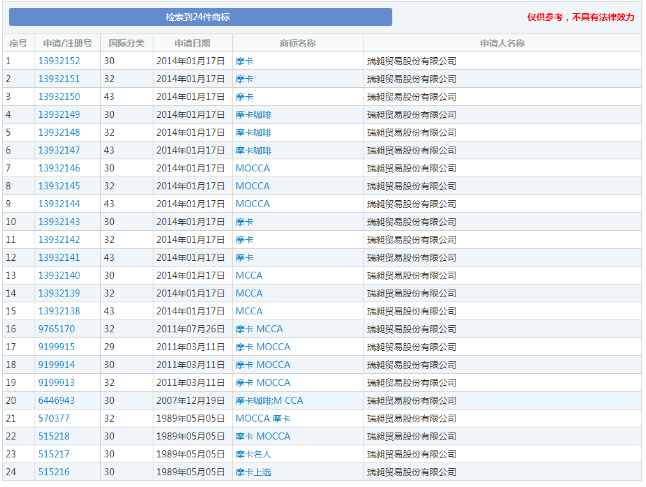Click trademark name 摩卡咖啡 in row 5
This screenshot has height=487, width=646.
click(253, 133)
